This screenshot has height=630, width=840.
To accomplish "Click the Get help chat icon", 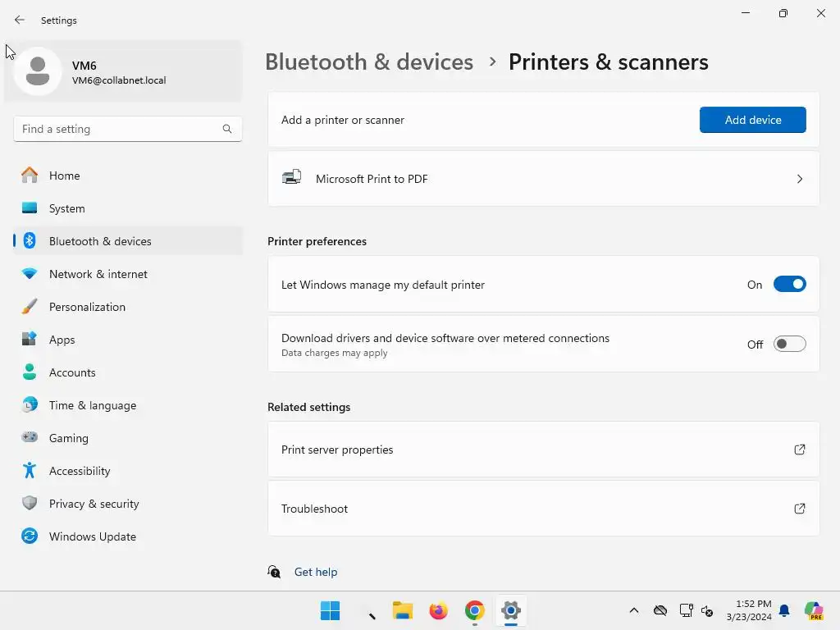I will point(274,572).
